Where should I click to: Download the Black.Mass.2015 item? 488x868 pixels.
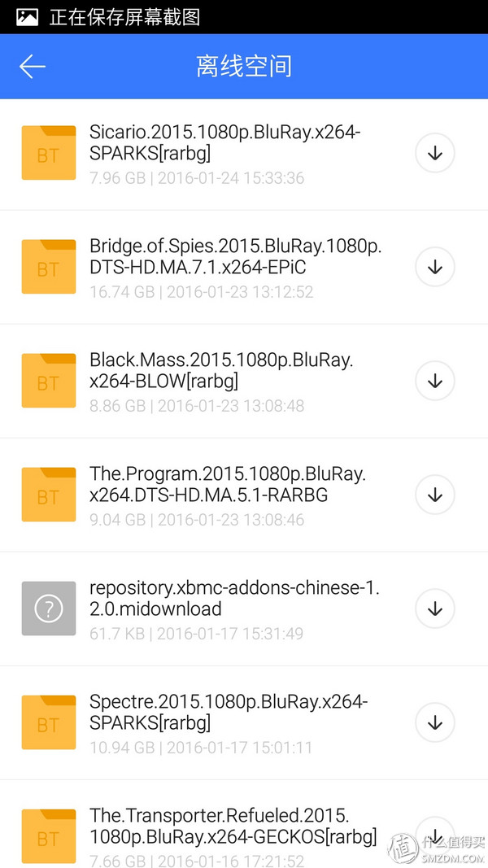pyautogui.click(x=434, y=381)
